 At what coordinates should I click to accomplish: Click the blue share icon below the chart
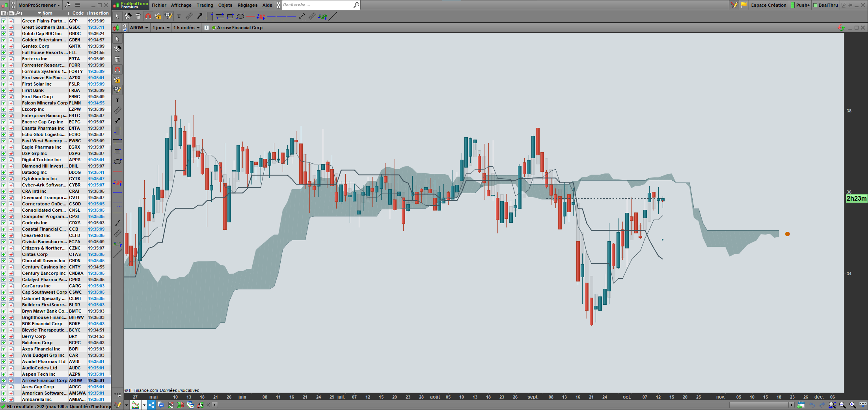[151, 405]
